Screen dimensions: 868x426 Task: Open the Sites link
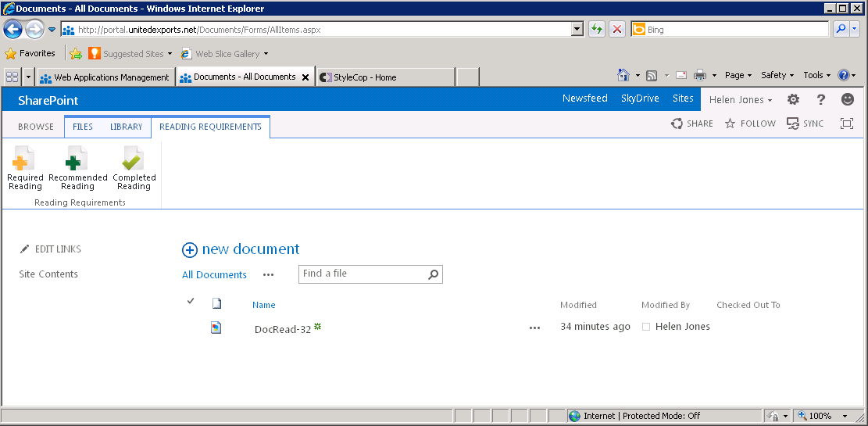click(683, 98)
